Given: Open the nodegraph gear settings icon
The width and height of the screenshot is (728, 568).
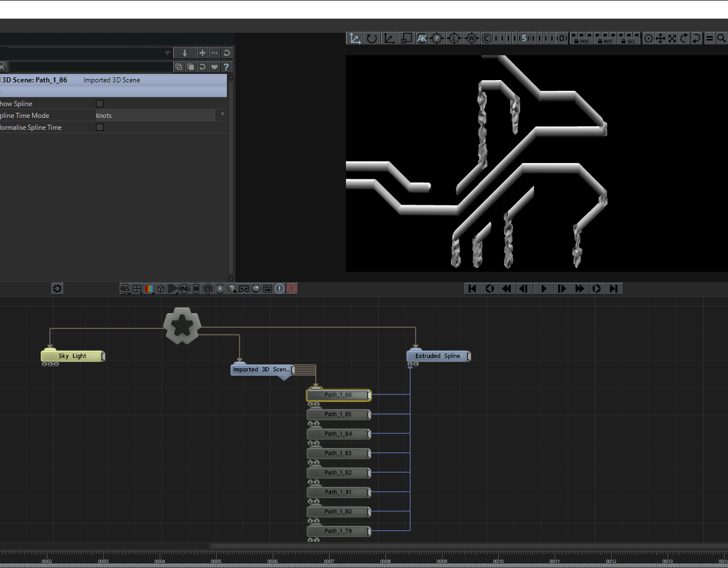Looking at the screenshot, I should (x=57, y=289).
